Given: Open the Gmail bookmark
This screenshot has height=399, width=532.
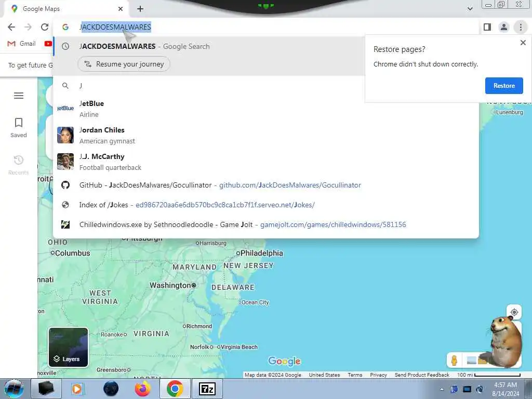Looking at the screenshot, I should tap(22, 44).
